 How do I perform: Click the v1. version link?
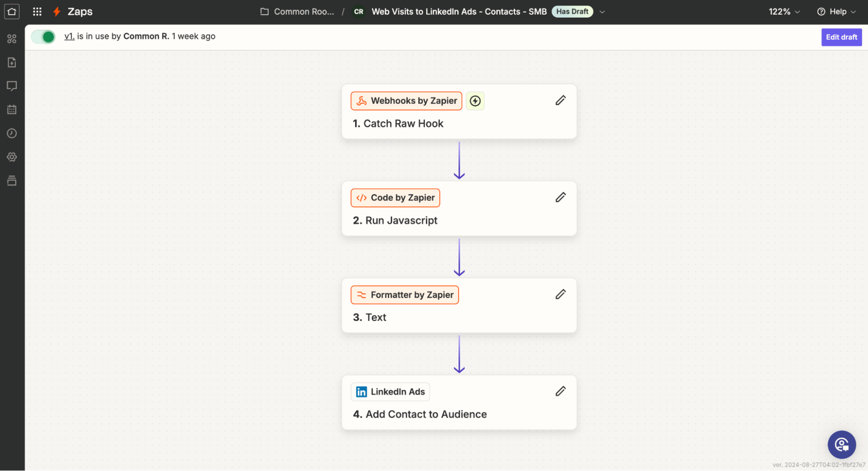[70, 36]
